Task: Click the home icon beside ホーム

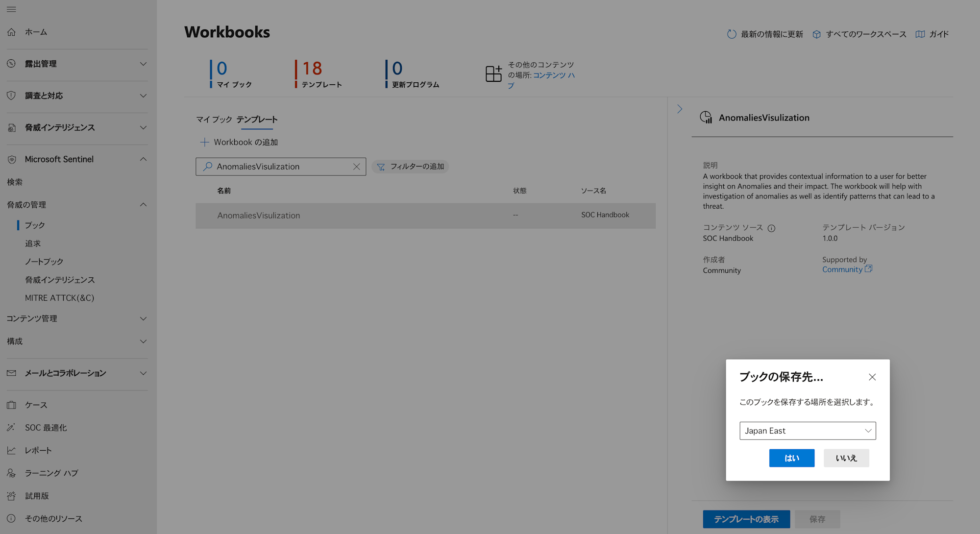Action: point(11,32)
